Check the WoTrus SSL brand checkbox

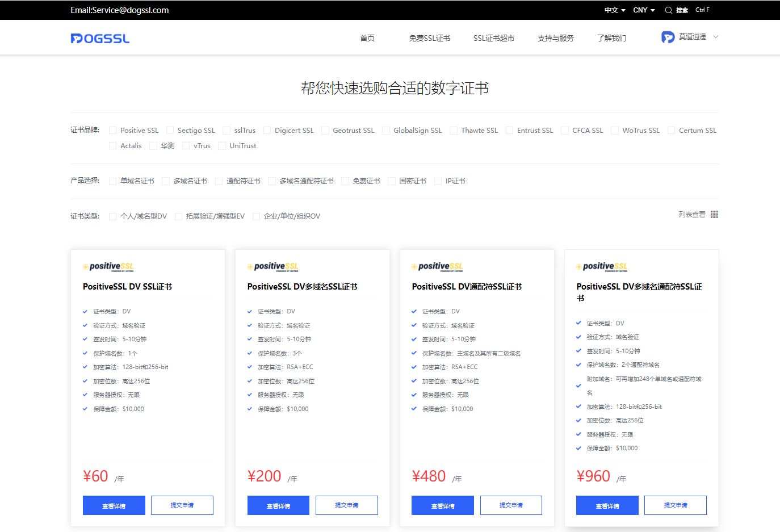click(x=615, y=131)
